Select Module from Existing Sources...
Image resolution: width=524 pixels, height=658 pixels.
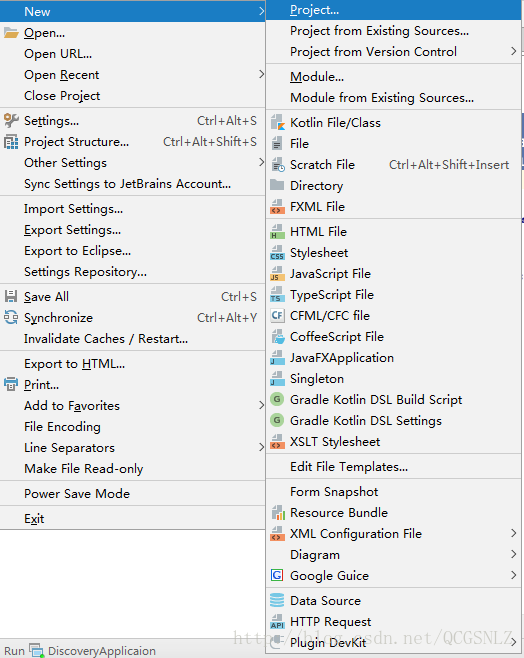click(x=394, y=98)
